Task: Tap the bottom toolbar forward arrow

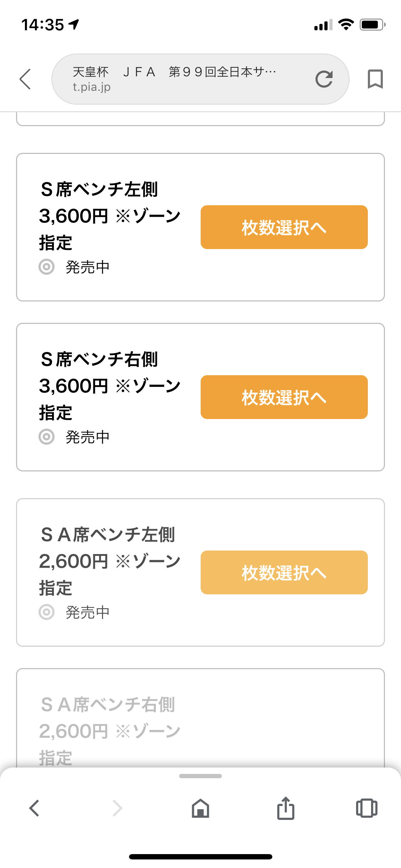Action: tap(117, 808)
